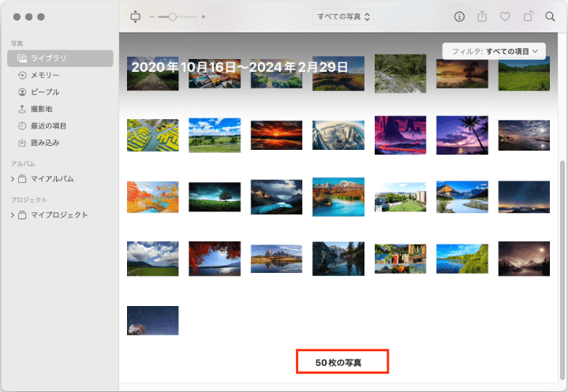Adjust the thumbnail zoom slider knob
The width and height of the screenshot is (568, 392).
[x=173, y=17]
